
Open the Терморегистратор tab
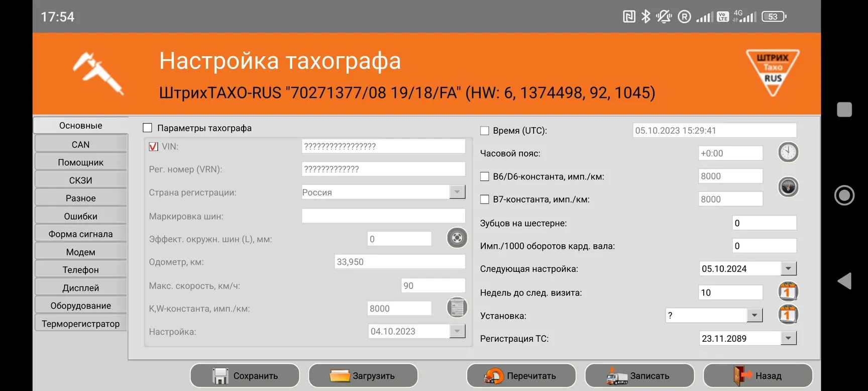(x=80, y=324)
